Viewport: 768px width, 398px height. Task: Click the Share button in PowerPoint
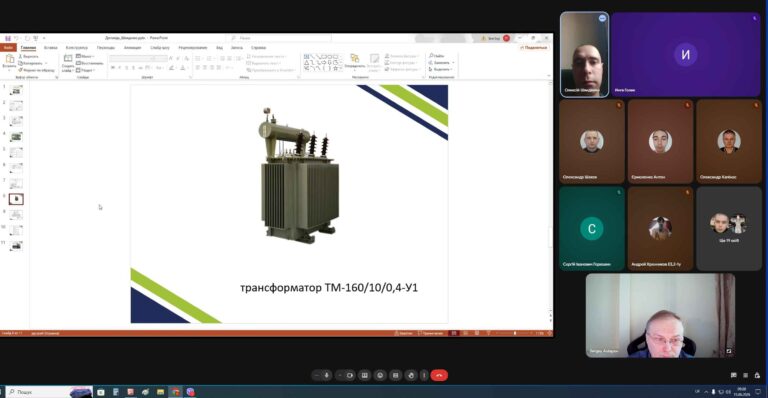pyautogui.click(x=533, y=47)
